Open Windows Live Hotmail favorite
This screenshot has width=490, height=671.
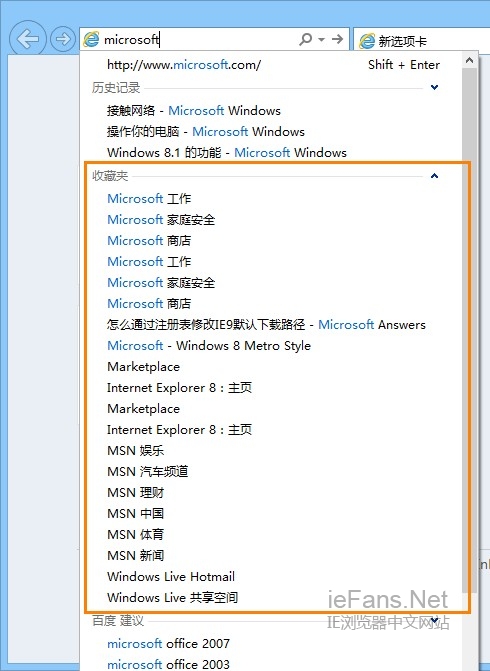coord(171,576)
